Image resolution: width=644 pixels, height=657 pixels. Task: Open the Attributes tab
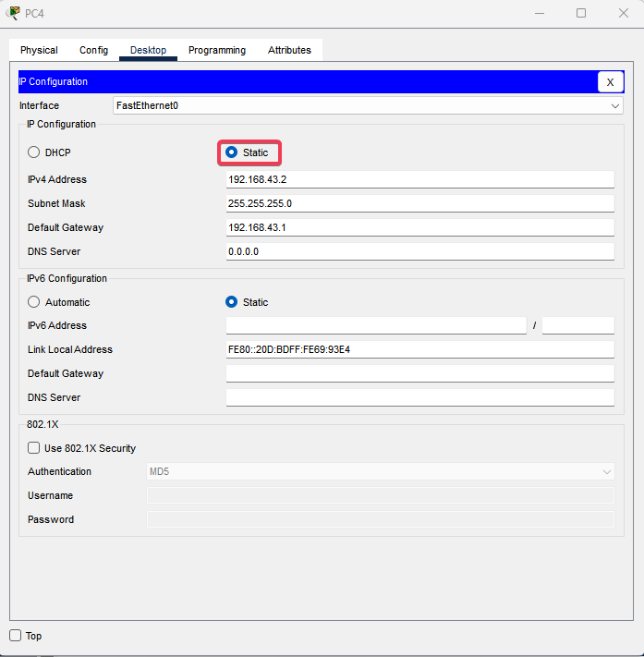(x=289, y=50)
